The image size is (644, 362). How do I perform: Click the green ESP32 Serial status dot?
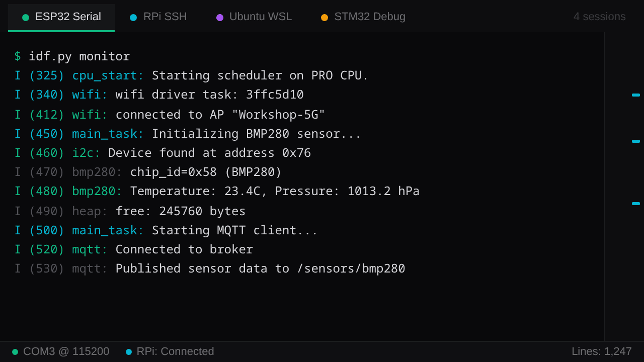26,18
